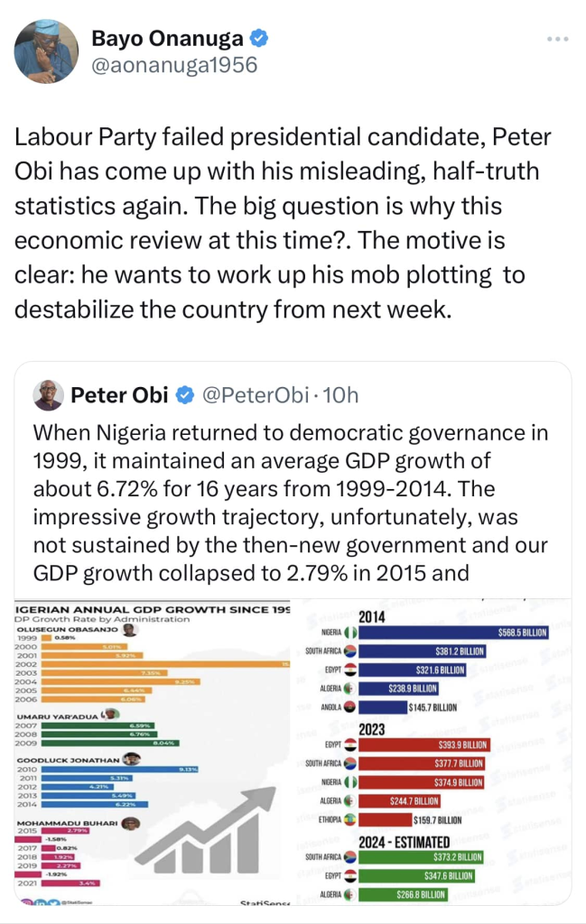Screen dimensions: 586x924
Task: Click the verified badge next to Peter Obi
Action: click(x=184, y=395)
